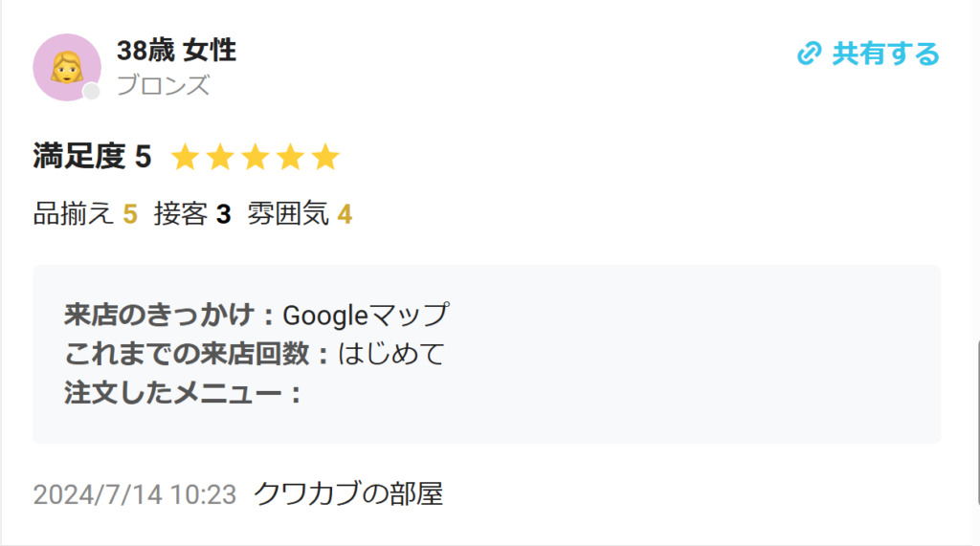Click the first yellow rating star

[186, 157]
